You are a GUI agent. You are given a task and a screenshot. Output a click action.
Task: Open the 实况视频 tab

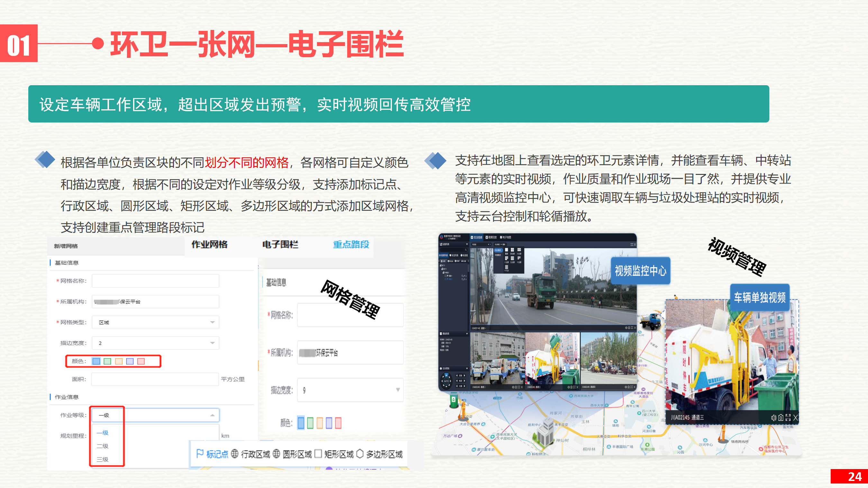[476, 237]
